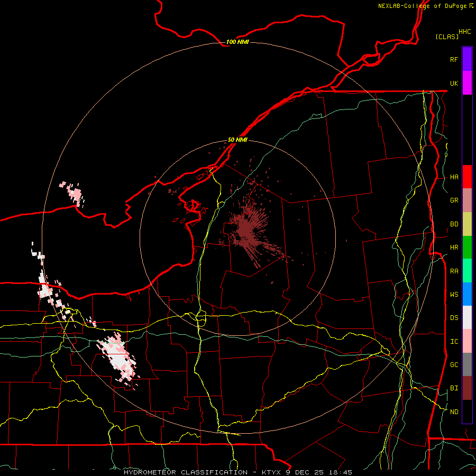Click the RA legend label

pos(454,271)
